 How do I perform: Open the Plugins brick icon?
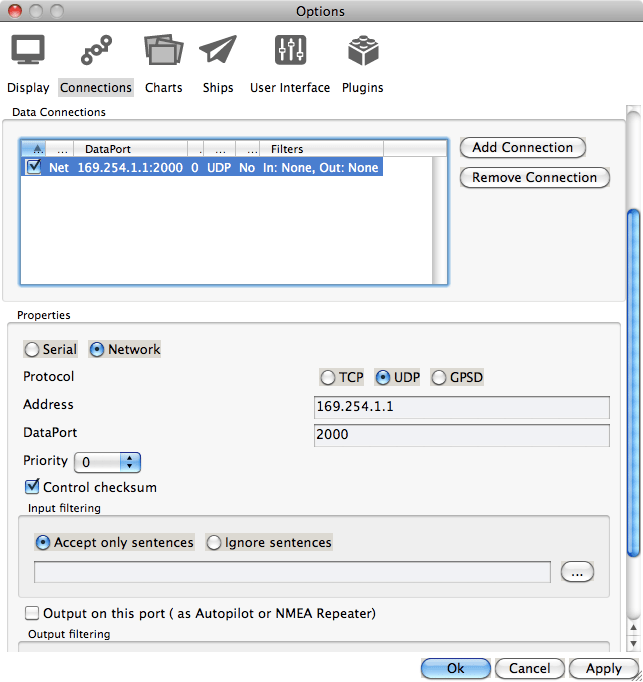click(x=362, y=50)
